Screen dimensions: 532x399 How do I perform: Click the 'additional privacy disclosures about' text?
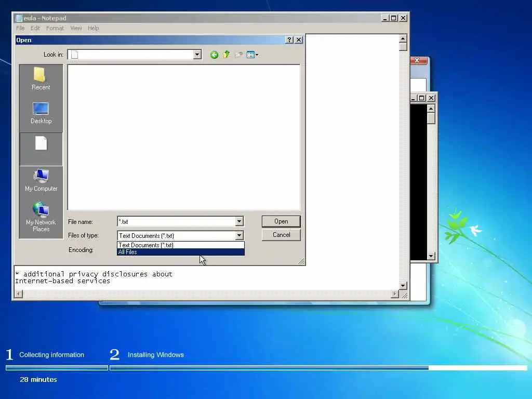point(98,274)
